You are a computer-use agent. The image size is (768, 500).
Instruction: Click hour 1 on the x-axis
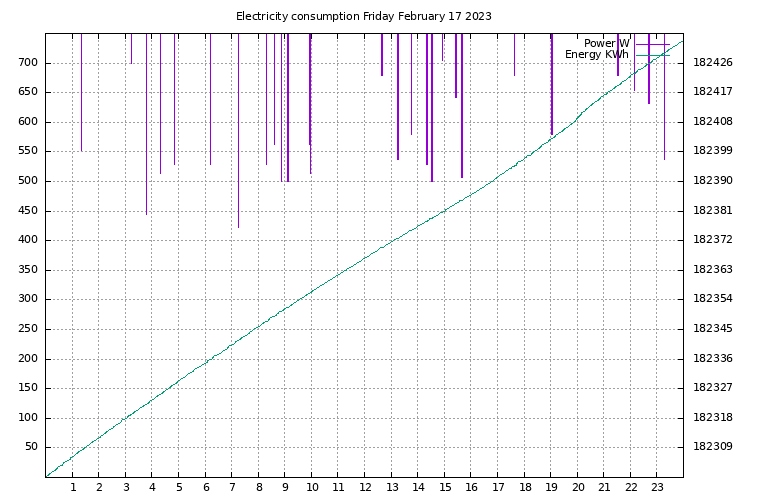[72, 488]
